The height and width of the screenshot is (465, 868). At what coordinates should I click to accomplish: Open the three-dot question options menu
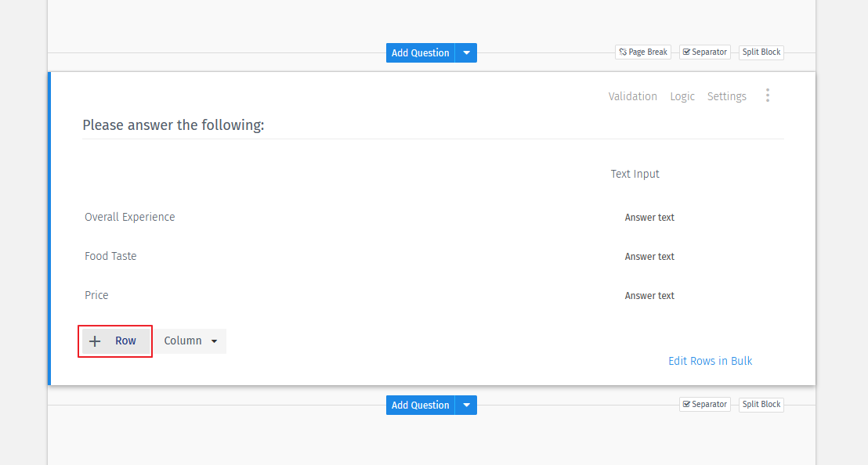coord(768,95)
